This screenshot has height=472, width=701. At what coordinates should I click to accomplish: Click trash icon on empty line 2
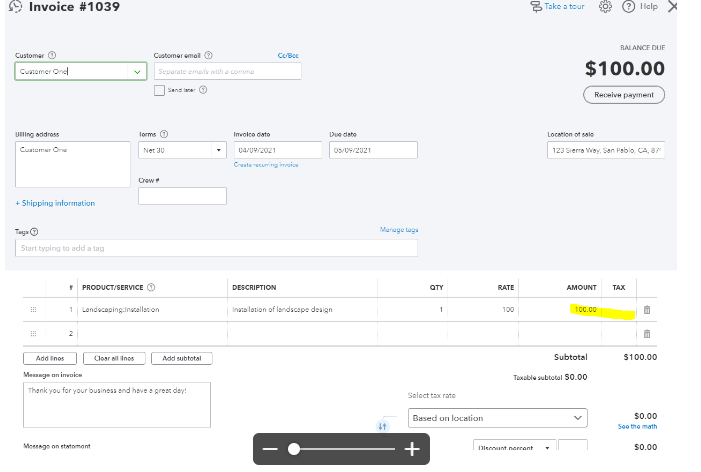[646, 333]
